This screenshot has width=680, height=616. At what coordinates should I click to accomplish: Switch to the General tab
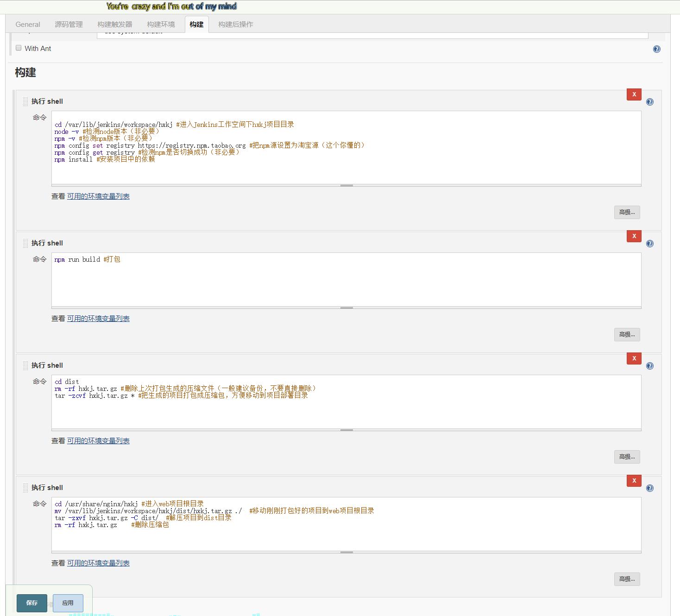(x=28, y=25)
